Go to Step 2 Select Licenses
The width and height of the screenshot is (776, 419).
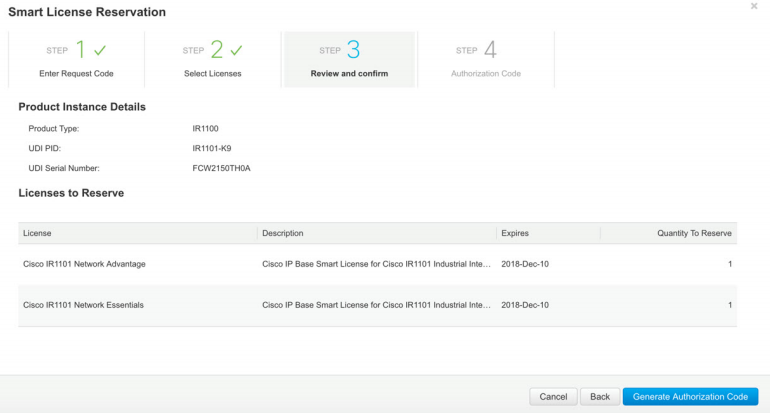(213, 59)
